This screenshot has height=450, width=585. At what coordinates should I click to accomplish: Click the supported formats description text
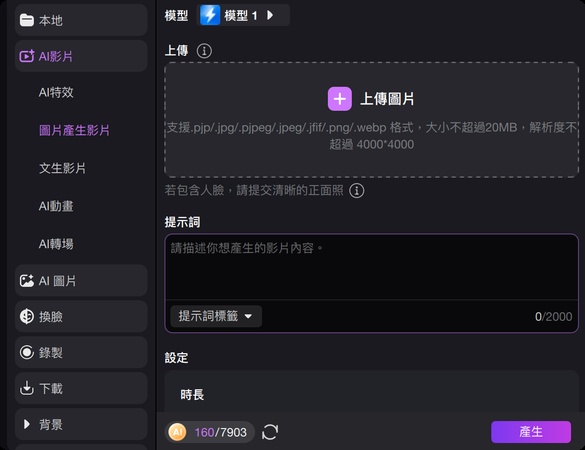[372, 136]
